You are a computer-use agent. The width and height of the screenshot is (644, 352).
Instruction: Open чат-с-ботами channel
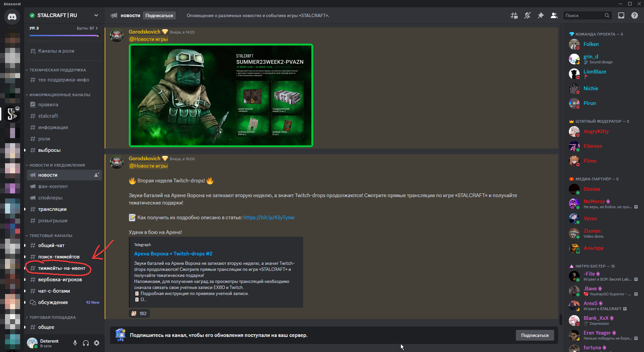pyautogui.click(x=64, y=291)
